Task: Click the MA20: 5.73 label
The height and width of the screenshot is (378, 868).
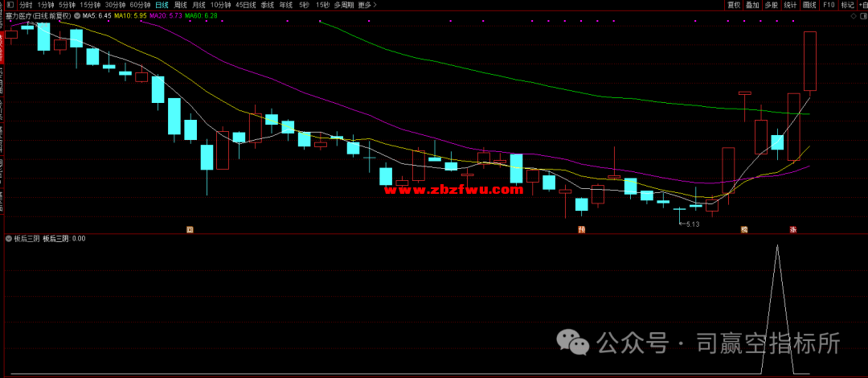Action: tap(165, 16)
